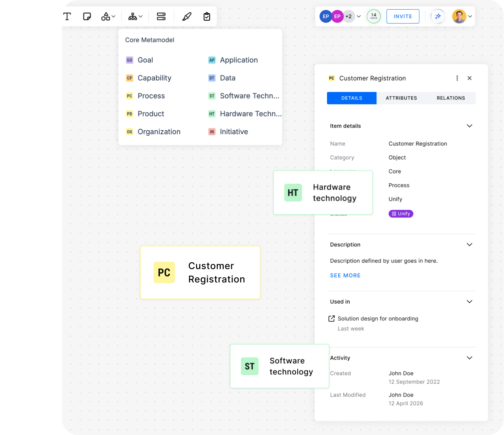Click the blue EP collaborator avatar

pos(326,16)
